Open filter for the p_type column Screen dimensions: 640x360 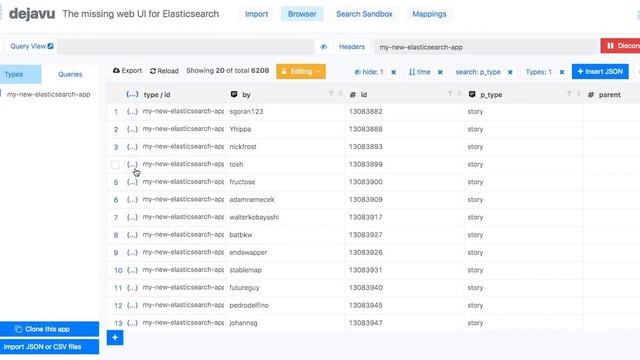[569, 94]
